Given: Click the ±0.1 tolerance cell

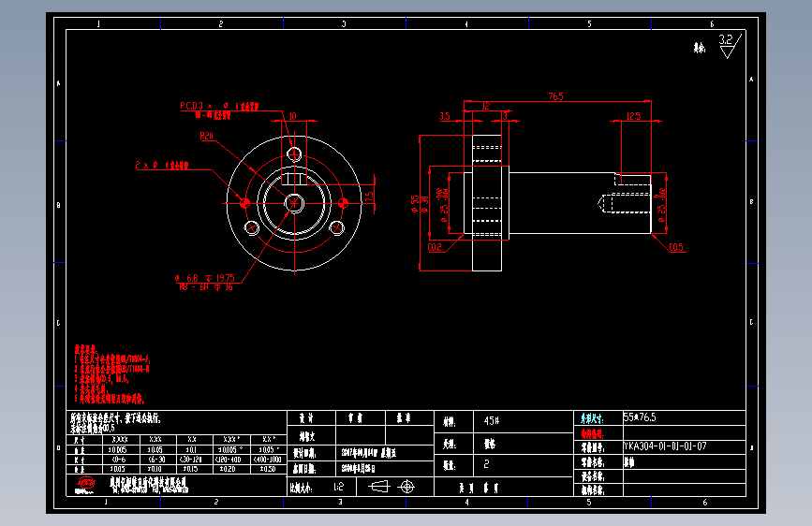Looking at the screenshot, I should coord(191,450).
